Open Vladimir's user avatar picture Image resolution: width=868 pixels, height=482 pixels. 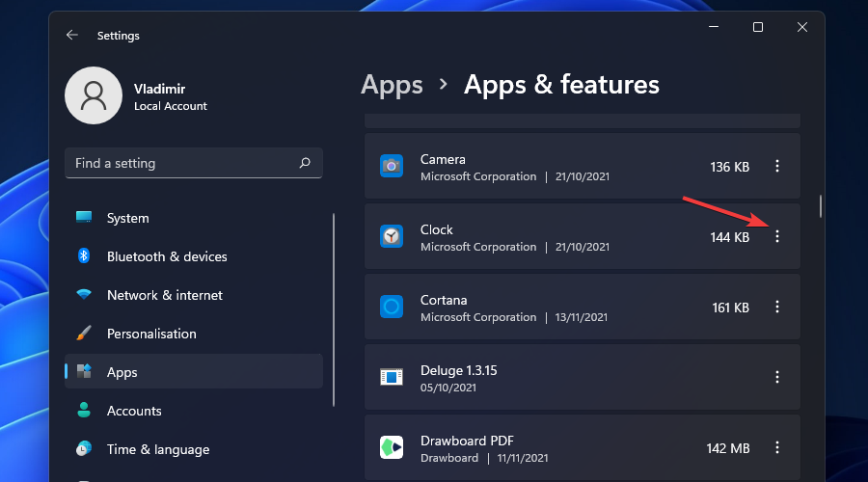(94, 95)
